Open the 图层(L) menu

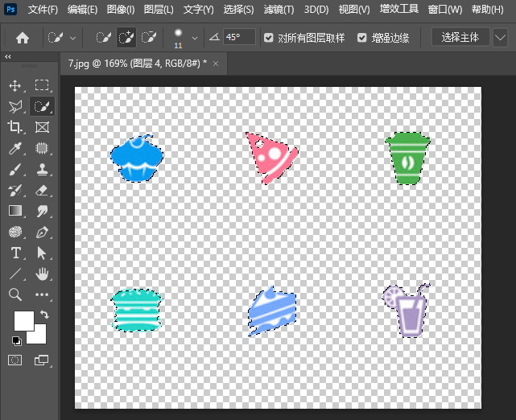coord(159,10)
